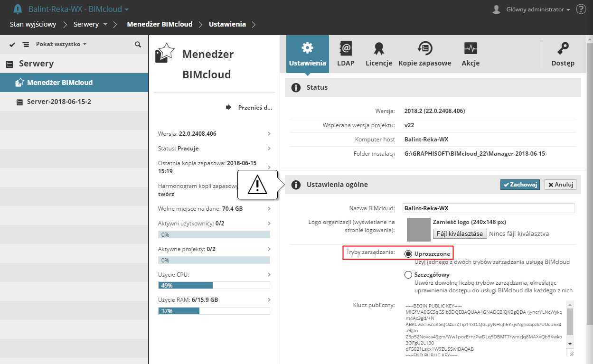The image size is (593, 364).
Task: Select the Uproszczone radio button
Action: (408, 254)
